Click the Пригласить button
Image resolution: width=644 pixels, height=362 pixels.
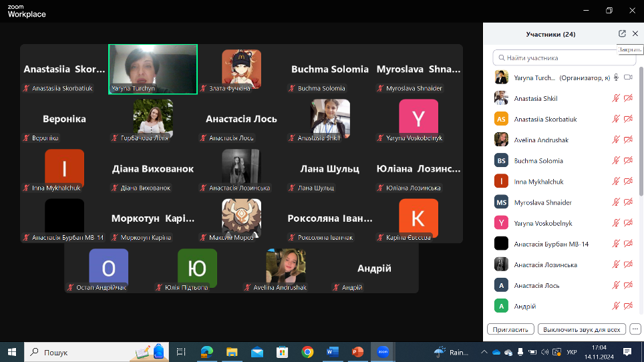pyautogui.click(x=511, y=329)
